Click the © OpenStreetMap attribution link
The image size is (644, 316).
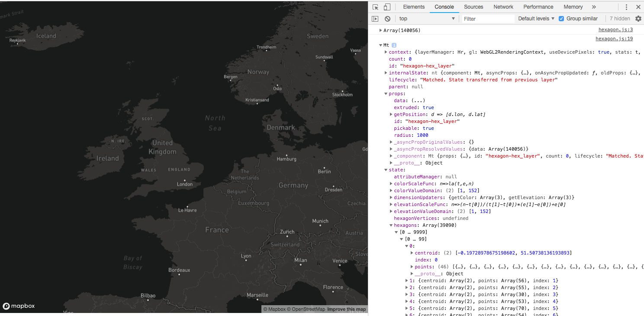pos(306,309)
